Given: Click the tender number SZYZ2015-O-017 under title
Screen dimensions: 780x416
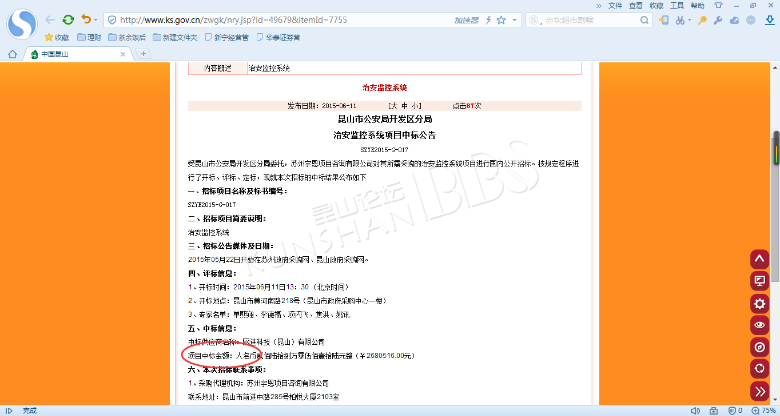Looking at the screenshot, I should 384,149.
